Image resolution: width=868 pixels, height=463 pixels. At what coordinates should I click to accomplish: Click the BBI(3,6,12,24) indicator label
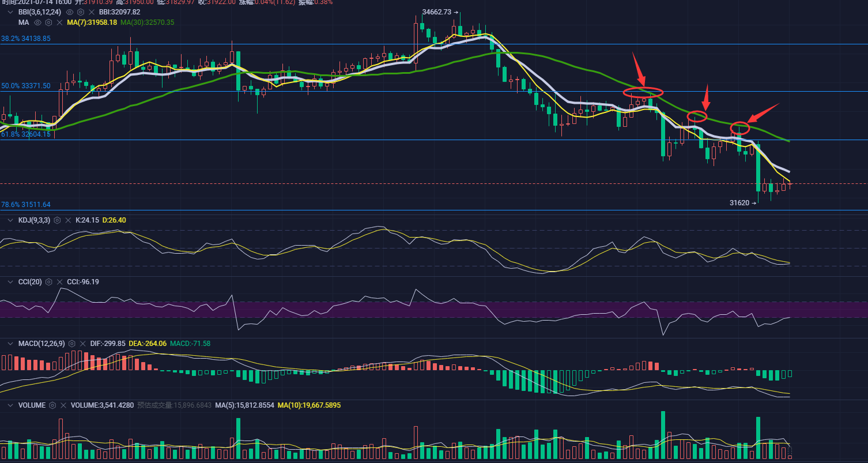pyautogui.click(x=40, y=12)
